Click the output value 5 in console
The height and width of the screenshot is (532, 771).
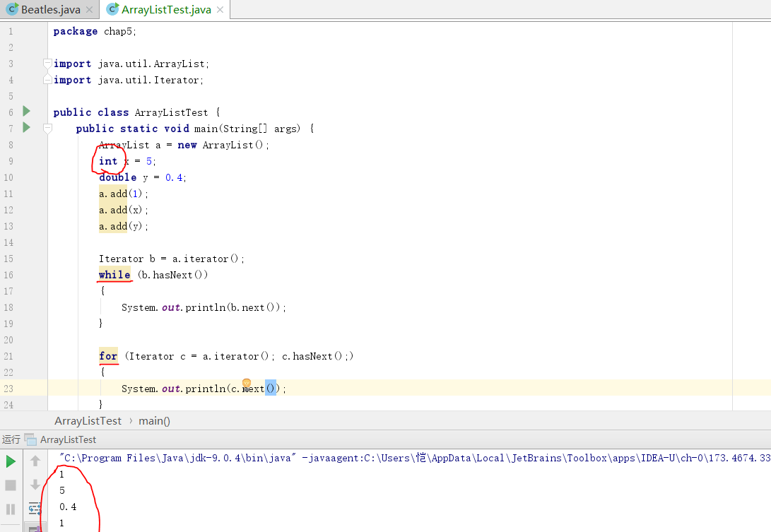pyautogui.click(x=62, y=490)
